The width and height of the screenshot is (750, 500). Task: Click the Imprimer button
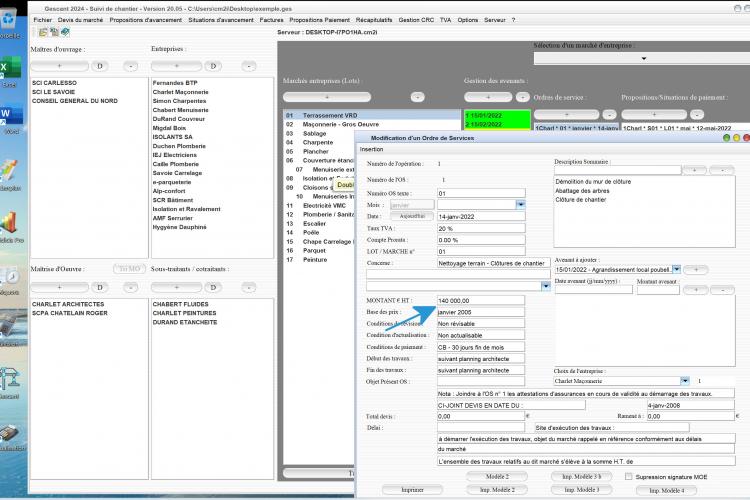(412, 490)
